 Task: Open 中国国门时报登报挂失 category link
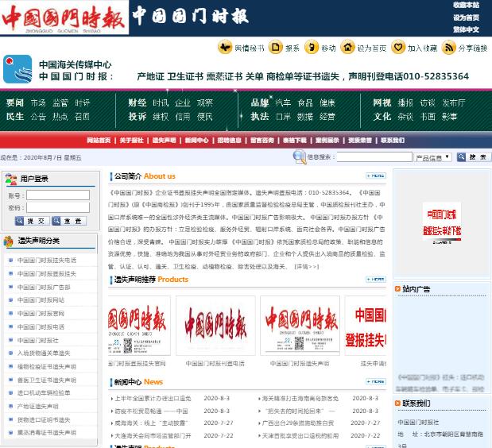point(47,274)
